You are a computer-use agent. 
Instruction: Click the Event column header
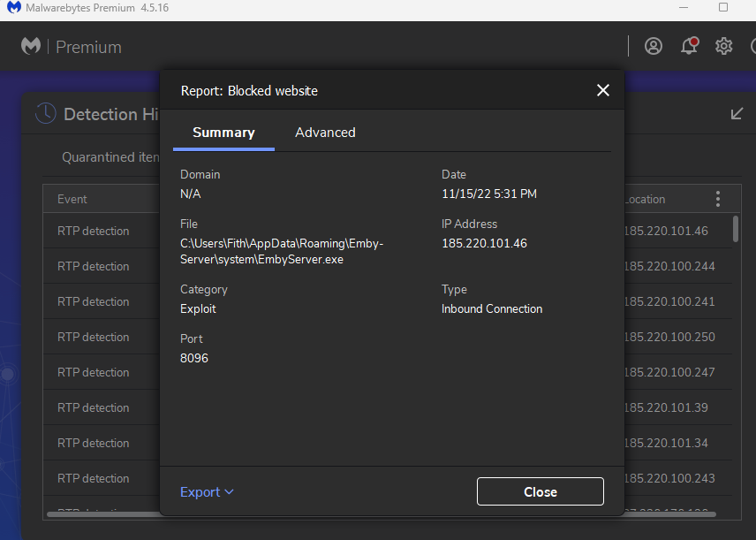pos(72,199)
